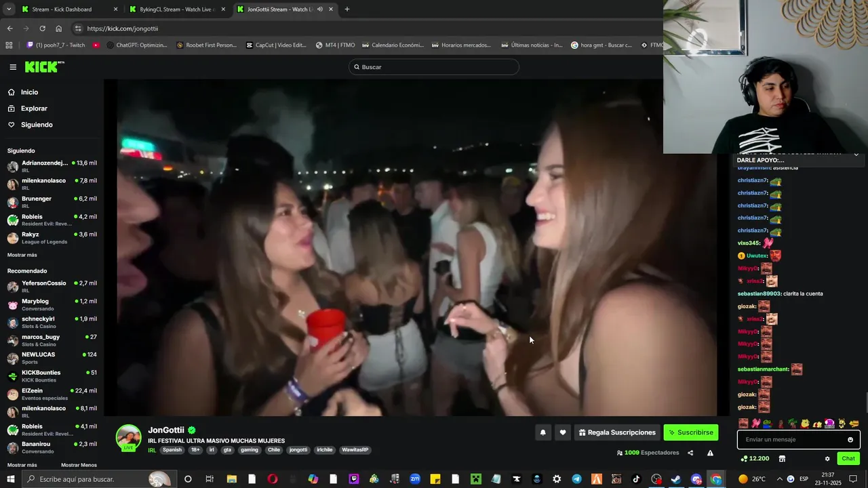Screen dimensions: 868x488
Task: Click the heart follow icon
Action: pyautogui.click(x=563, y=432)
